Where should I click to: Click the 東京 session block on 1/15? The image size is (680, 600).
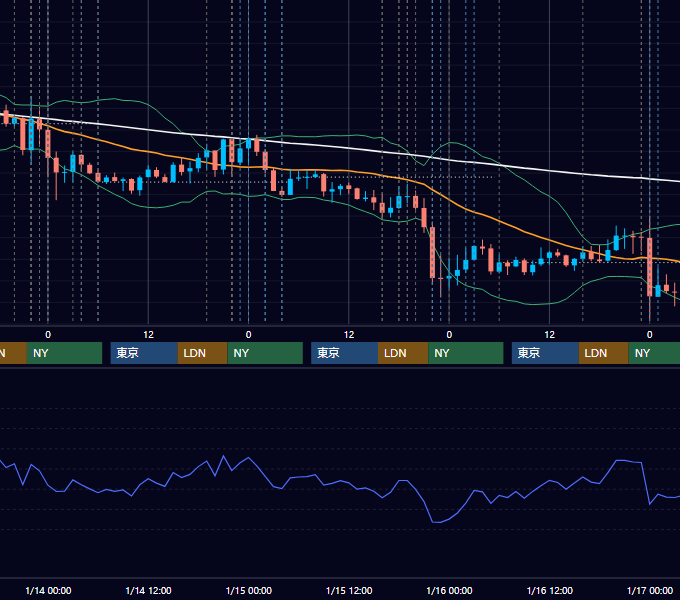[x=344, y=353]
